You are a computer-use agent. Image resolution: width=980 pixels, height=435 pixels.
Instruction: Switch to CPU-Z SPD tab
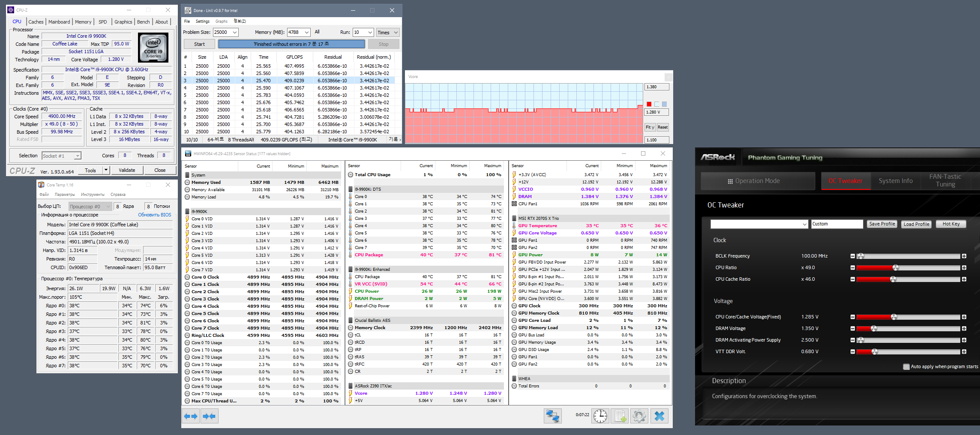pos(103,22)
